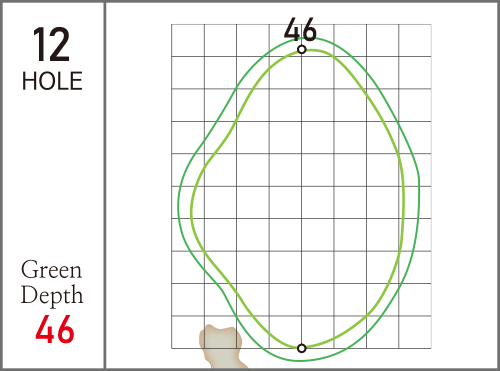Click the HOLE text label
Viewport: 500px width, 371px height.
pos(52,81)
